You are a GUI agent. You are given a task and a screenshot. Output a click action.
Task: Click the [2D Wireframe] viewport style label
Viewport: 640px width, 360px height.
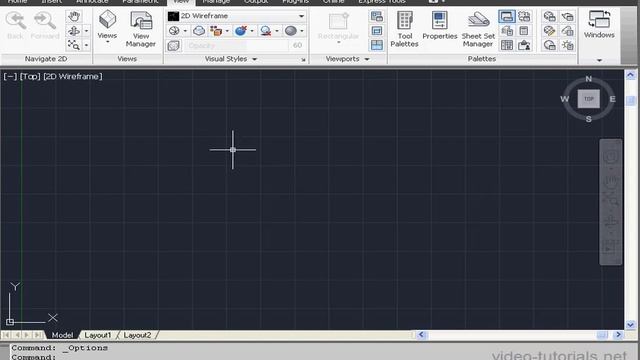73,76
